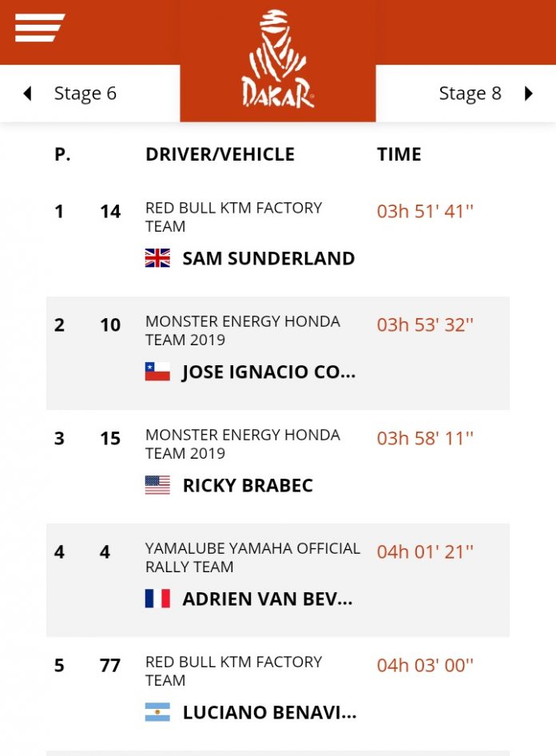Click the DRIVER/VEHICLE column header
556x756 pixels.
220,154
